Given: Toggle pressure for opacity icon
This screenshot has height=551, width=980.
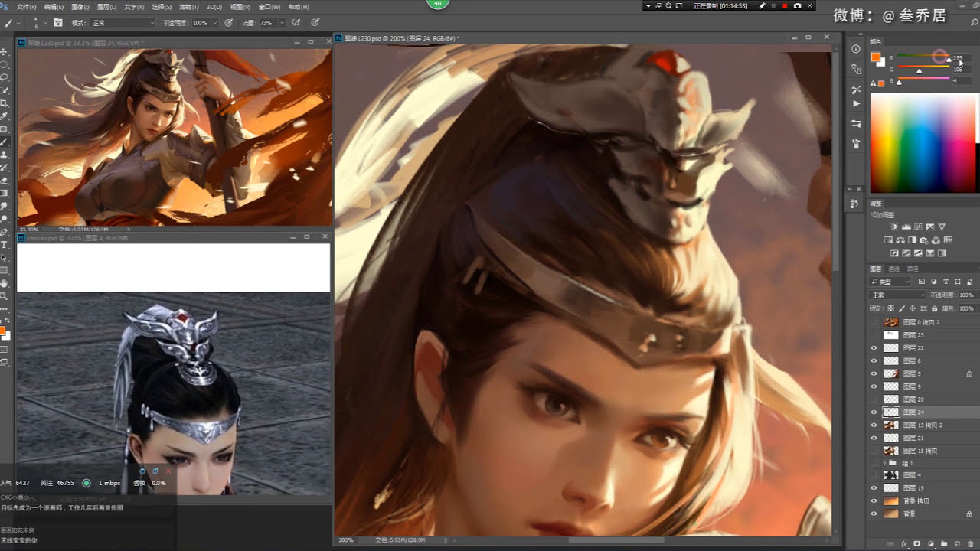Looking at the screenshot, I should click(228, 23).
